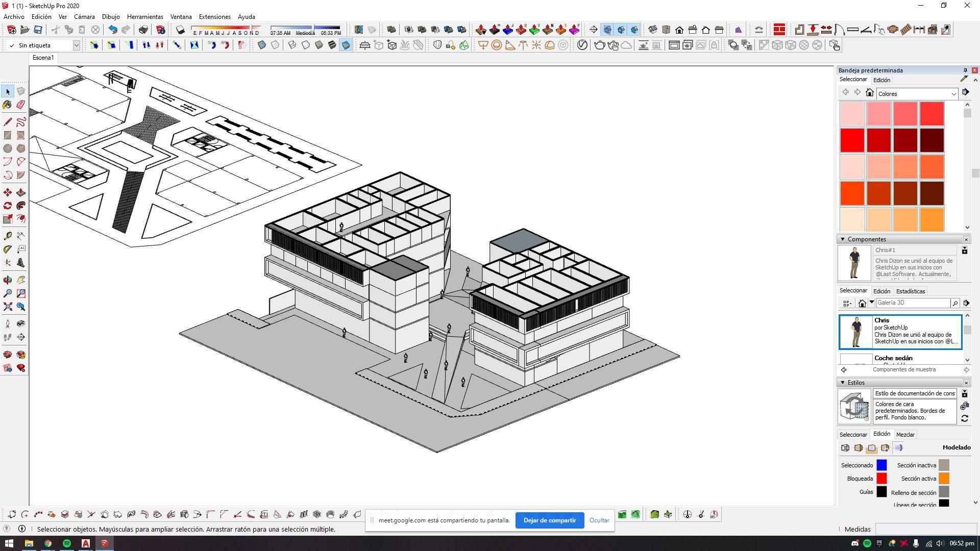Collapse the Estilos panel

tap(842, 383)
